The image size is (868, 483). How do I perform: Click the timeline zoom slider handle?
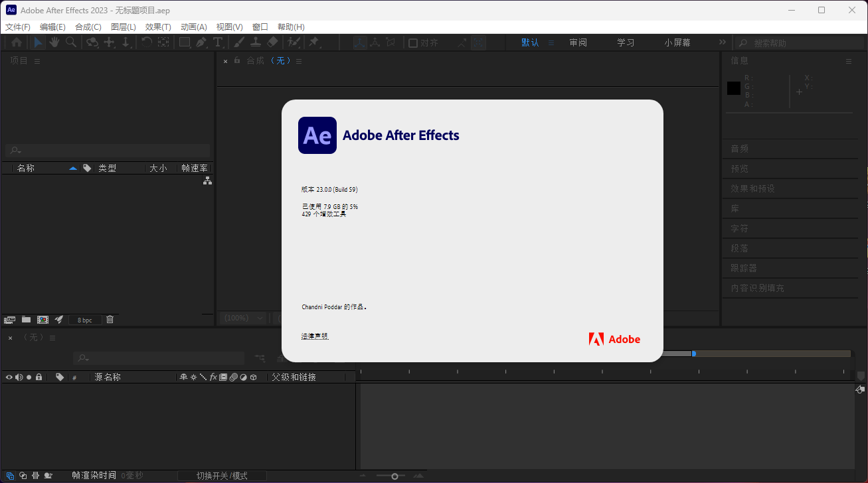point(394,476)
